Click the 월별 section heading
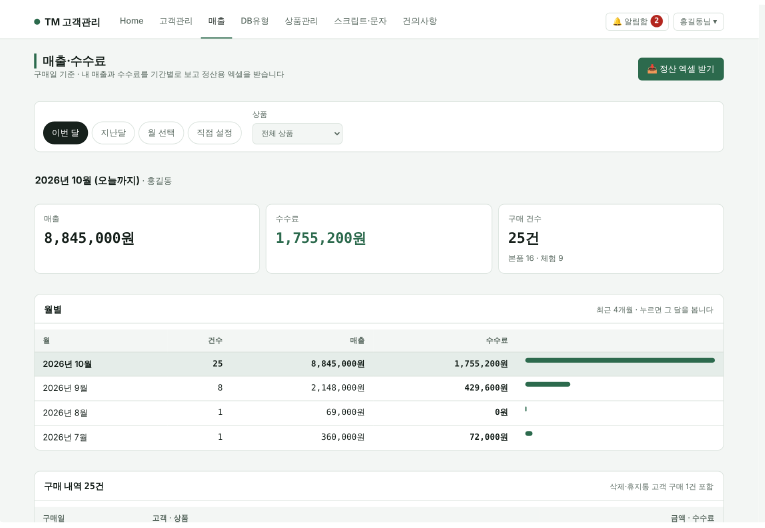 [x=53, y=309]
